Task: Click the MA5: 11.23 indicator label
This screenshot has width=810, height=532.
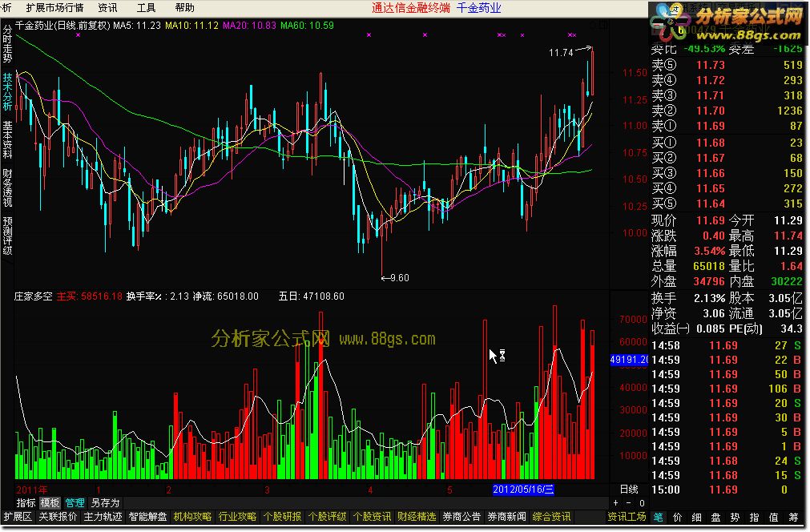Action: [x=137, y=26]
